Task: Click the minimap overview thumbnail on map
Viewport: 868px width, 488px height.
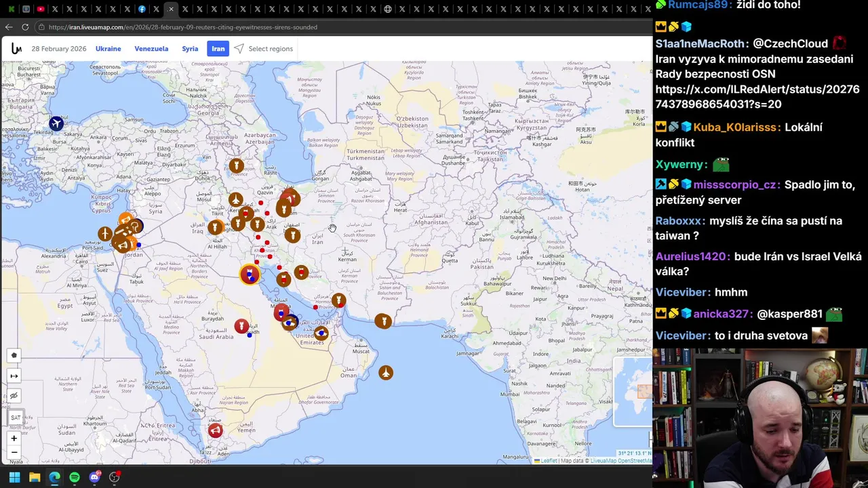Action: pos(633,392)
